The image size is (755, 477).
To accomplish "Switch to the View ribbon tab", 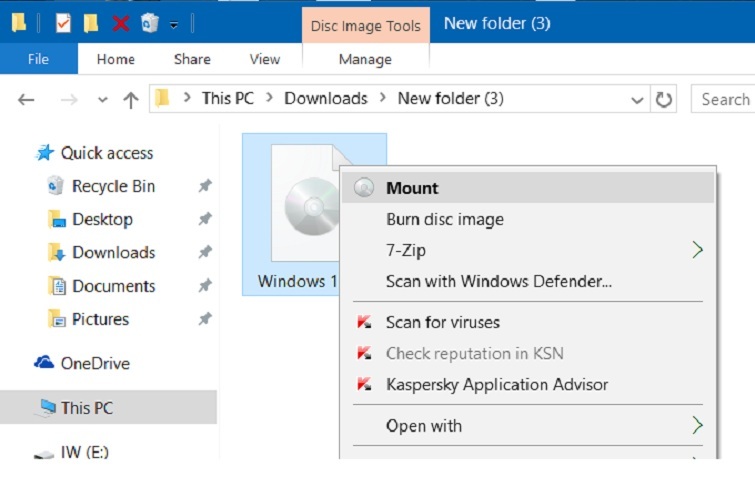I will point(264,59).
